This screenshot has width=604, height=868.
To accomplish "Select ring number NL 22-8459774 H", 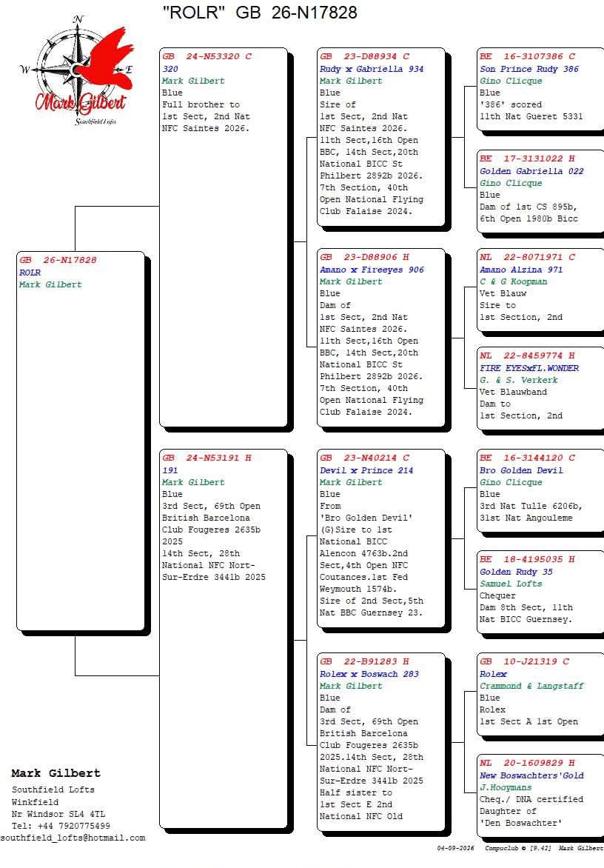I will [528, 356].
